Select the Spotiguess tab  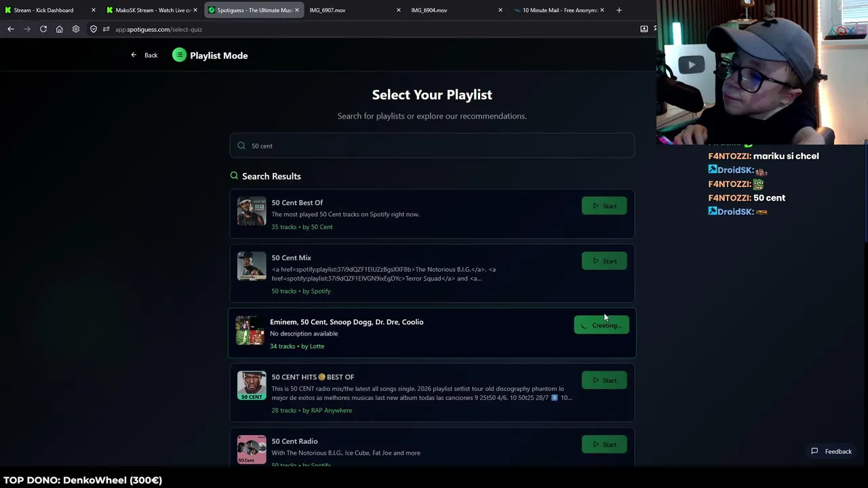[x=254, y=10]
